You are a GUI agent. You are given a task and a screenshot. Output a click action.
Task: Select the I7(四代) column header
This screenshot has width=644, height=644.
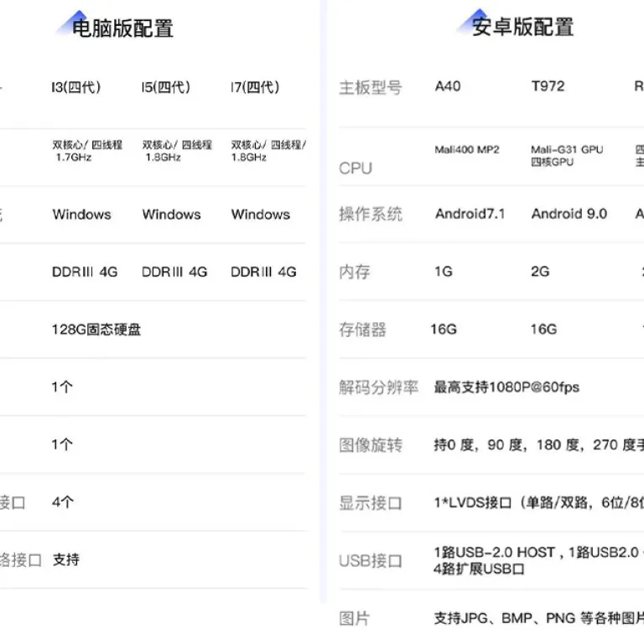[x=255, y=87]
